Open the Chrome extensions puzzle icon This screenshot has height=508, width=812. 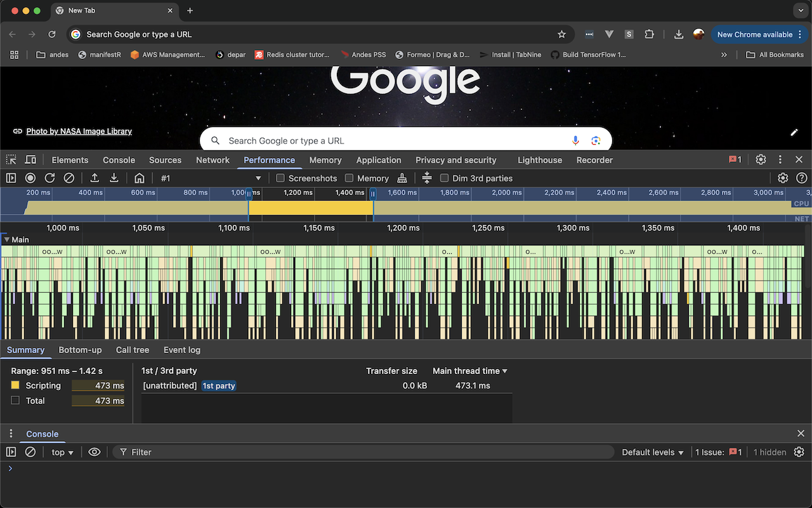coord(649,34)
